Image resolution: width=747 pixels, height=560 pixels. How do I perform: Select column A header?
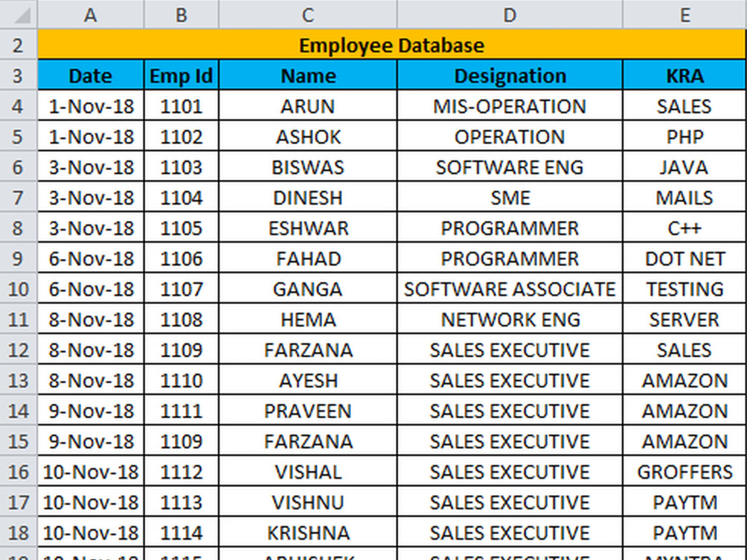pos(90,15)
